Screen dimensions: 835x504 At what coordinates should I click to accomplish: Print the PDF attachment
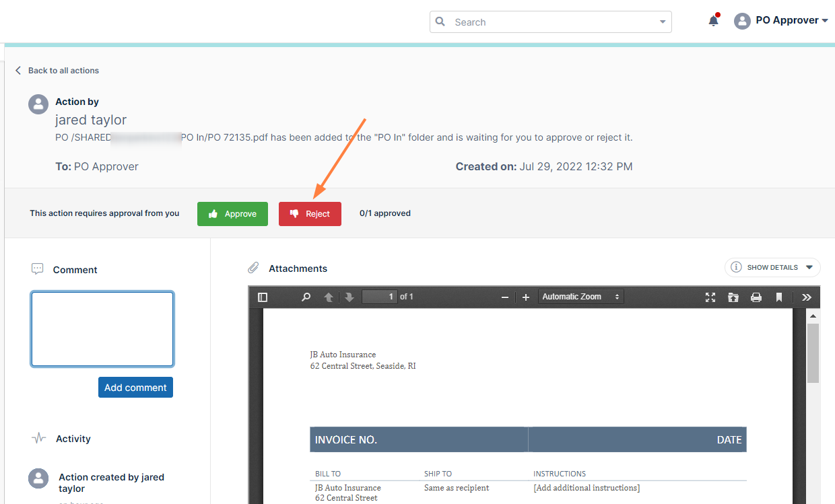point(756,297)
